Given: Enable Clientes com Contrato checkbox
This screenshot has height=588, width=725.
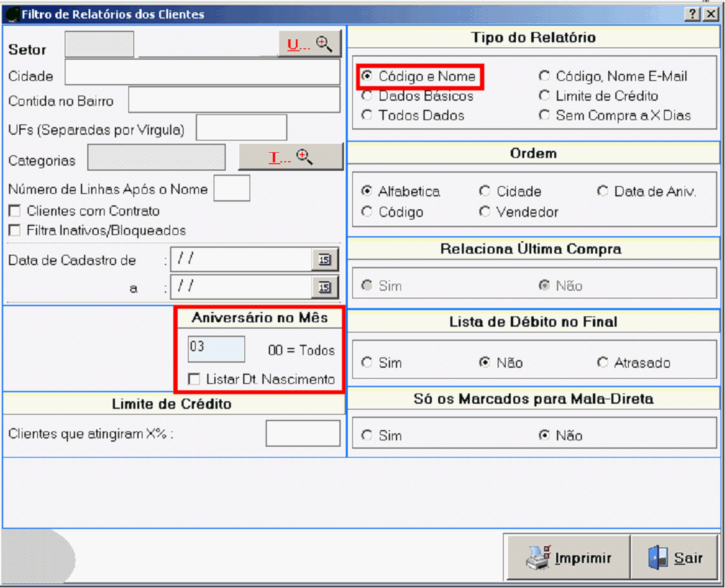Looking at the screenshot, I should pos(13,211).
